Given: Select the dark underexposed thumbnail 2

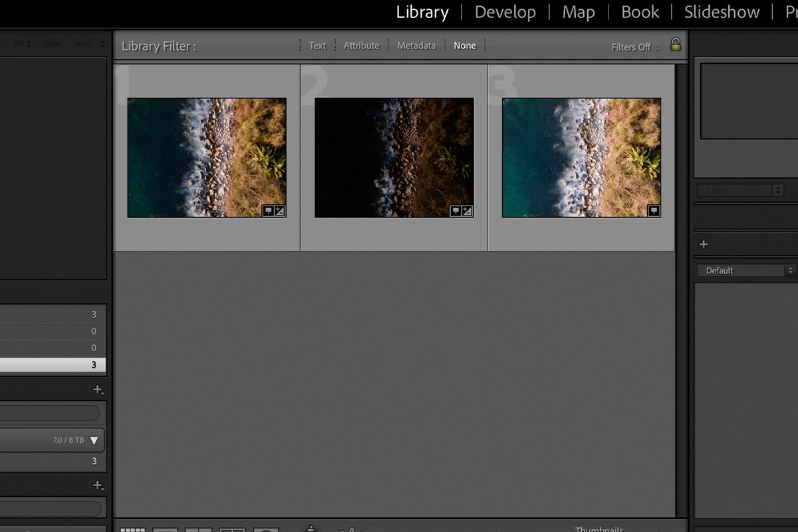Looking at the screenshot, I should pos(394,158).
